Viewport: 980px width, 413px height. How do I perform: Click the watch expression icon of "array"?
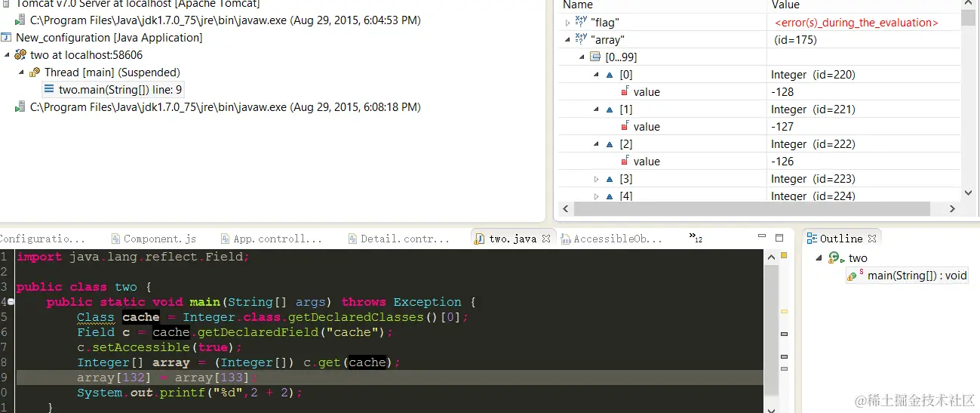click(581, 39)
